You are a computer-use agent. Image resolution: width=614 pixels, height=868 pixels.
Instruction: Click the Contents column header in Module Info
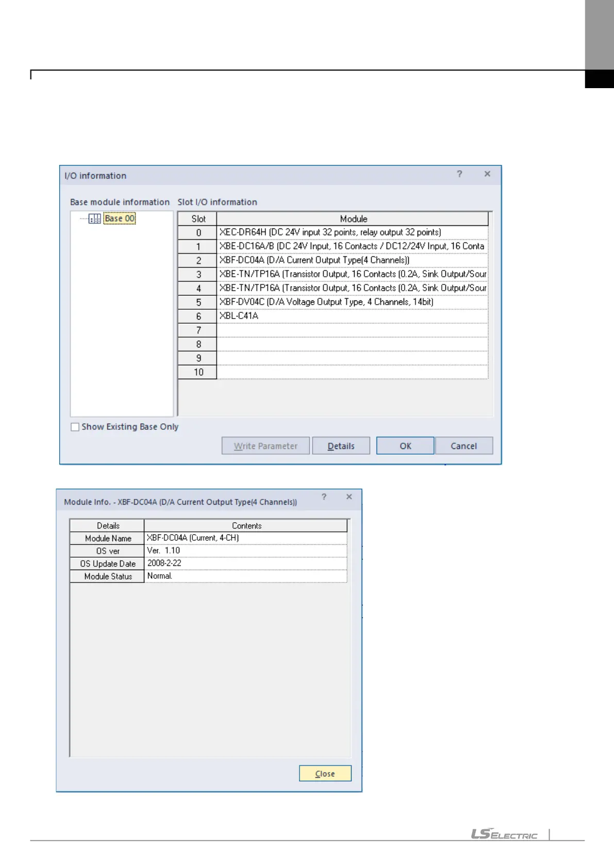pyautogui.click(x=246, y=526)
